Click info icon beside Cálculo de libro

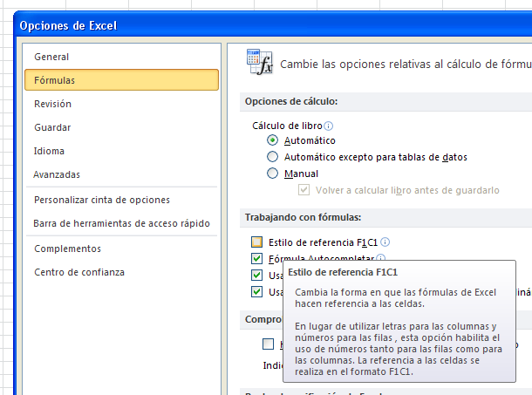(x=329, y=126)
